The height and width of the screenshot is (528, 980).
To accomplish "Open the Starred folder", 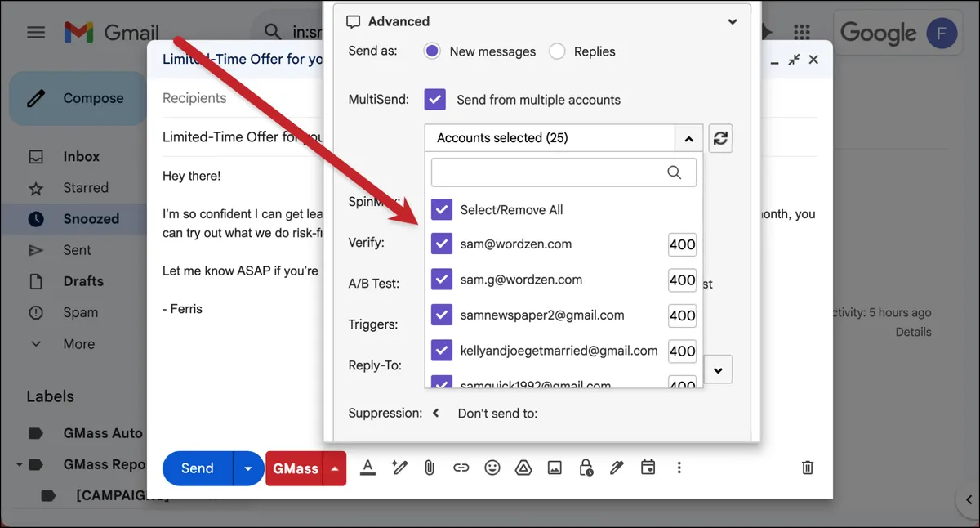I will tap(86, 188).
